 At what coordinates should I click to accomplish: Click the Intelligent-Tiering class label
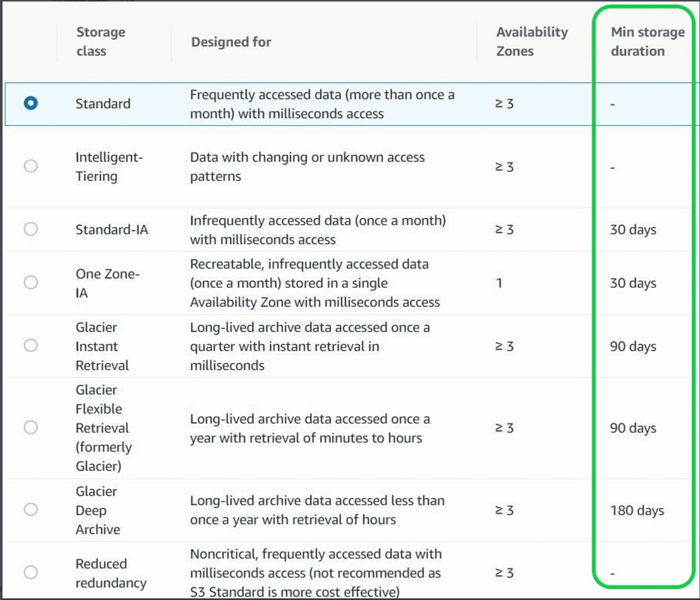point(109,167)
